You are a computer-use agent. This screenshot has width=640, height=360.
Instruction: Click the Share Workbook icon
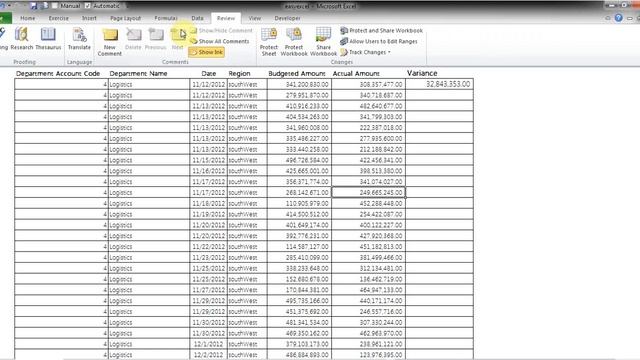(x=323, y=42)
